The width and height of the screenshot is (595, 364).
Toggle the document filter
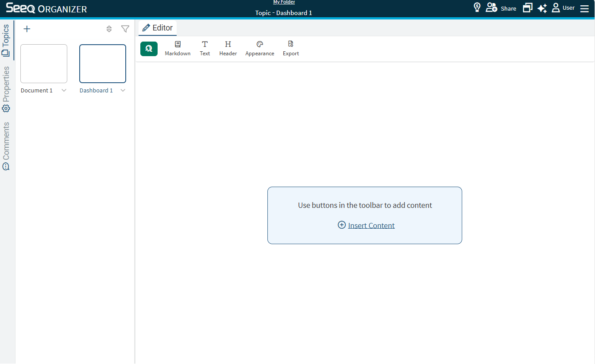click(x=125, y=29)
